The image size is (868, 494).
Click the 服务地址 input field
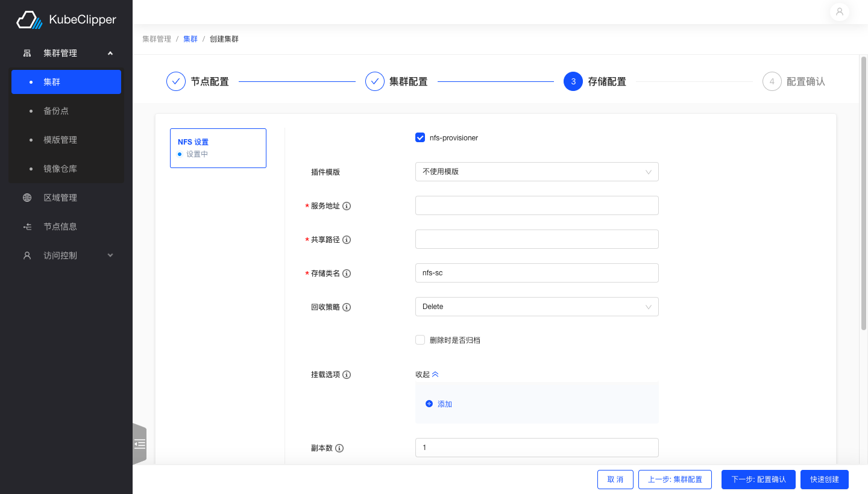[x=537, y=205]
